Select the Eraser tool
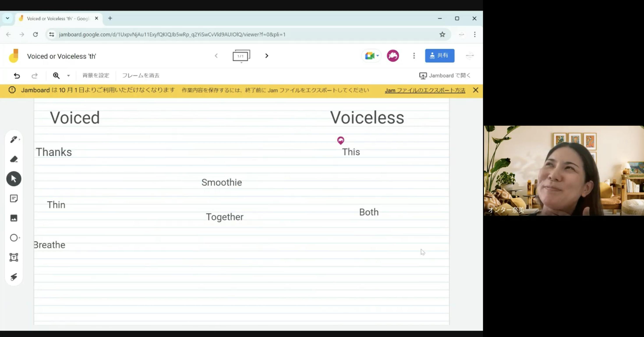644x337 pixels. [14, 159]
